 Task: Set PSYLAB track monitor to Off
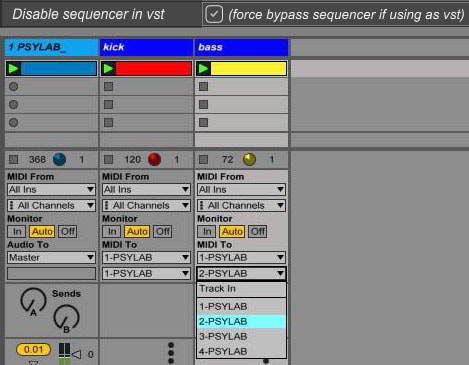(68, 231)
